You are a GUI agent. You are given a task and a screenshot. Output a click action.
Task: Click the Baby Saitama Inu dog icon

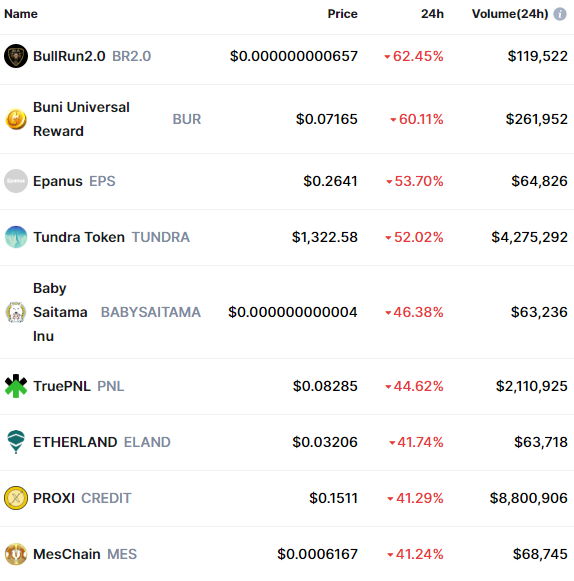point(16,312)
